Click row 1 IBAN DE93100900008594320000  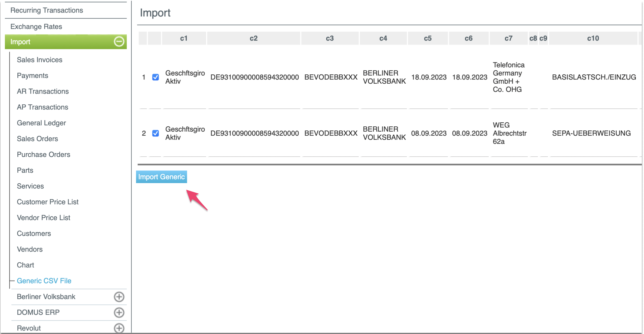pos(254,77)
